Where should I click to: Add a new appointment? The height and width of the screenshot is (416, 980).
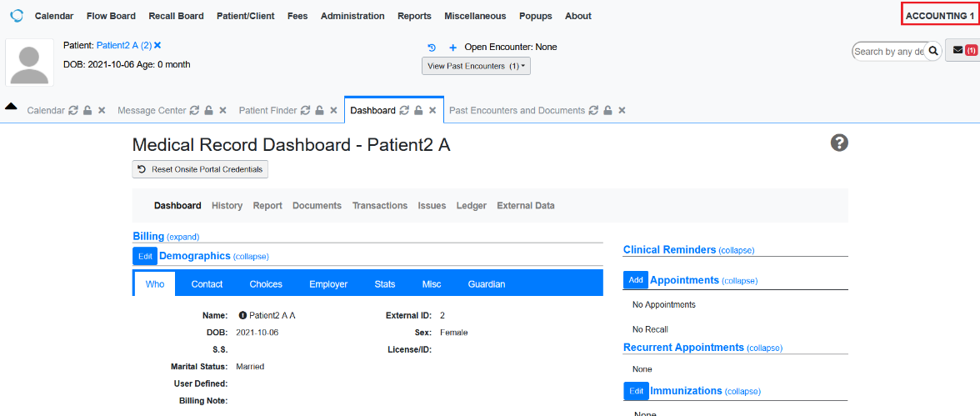coord(636,280)
